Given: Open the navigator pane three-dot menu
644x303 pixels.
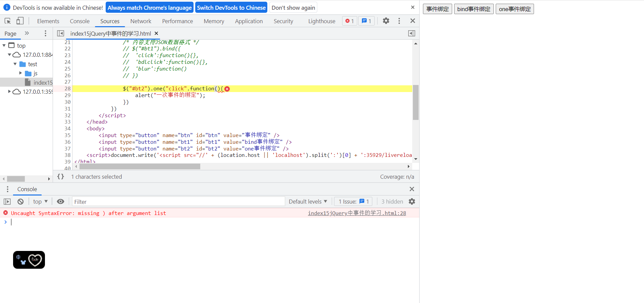Looking at the screenshot, I should click(46, 33).
